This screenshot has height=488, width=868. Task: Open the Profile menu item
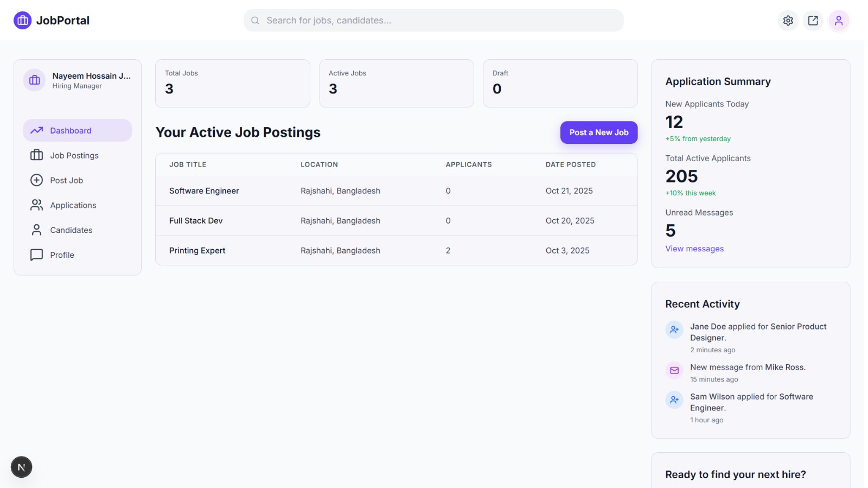point(78,255)
